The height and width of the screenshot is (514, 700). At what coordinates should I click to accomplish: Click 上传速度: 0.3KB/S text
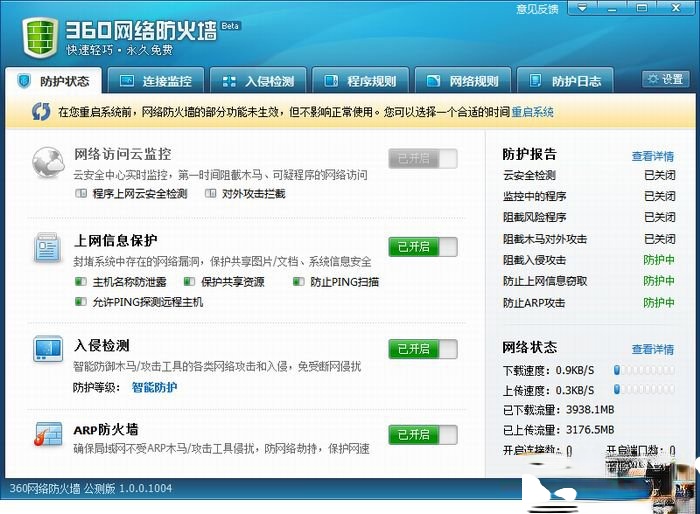[x=549, y=391]
